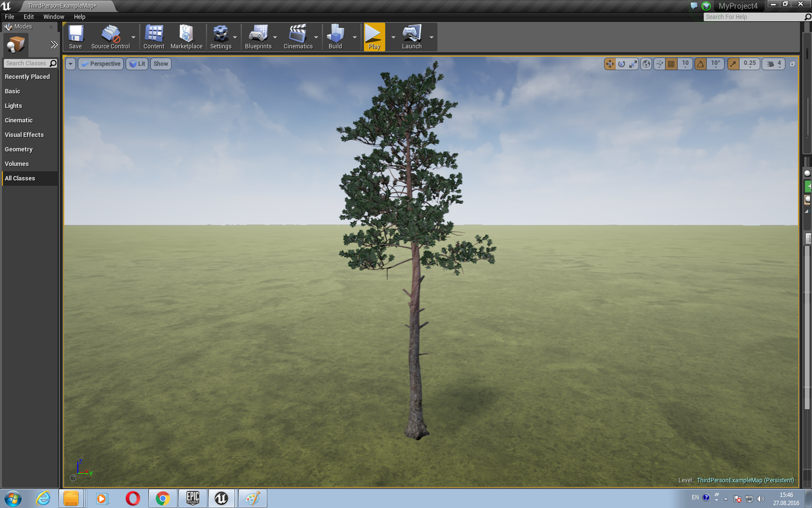The height and width of the screenshot is (508, 812).
Task: Toggle rotation angle snapping
Action: click(x=700, y=64)
